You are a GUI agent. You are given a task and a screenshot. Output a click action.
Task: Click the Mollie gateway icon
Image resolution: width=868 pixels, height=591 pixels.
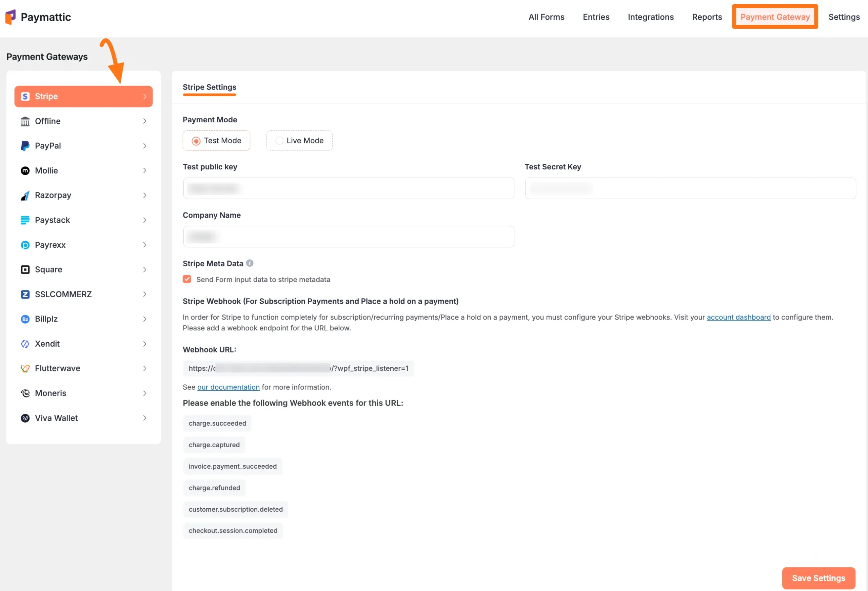(x=25, y=170)
